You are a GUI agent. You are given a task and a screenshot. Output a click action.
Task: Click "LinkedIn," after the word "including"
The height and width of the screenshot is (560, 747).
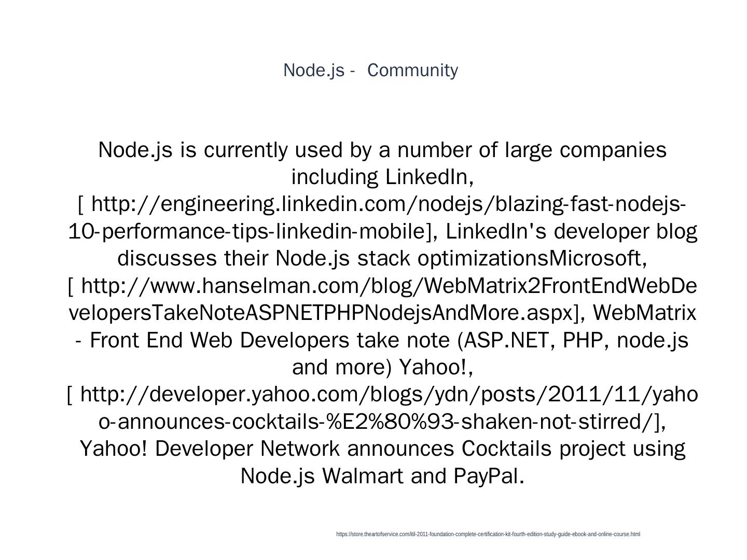tap(430, 177)
